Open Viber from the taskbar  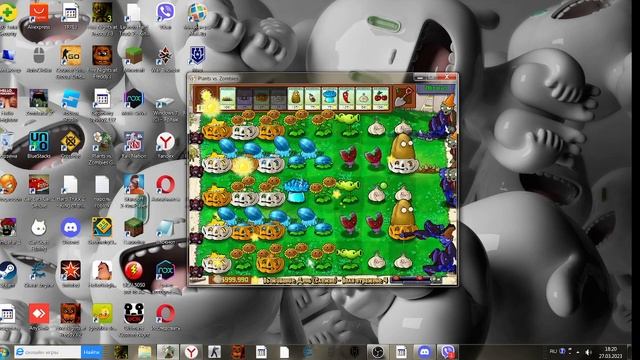pos(448,352)
